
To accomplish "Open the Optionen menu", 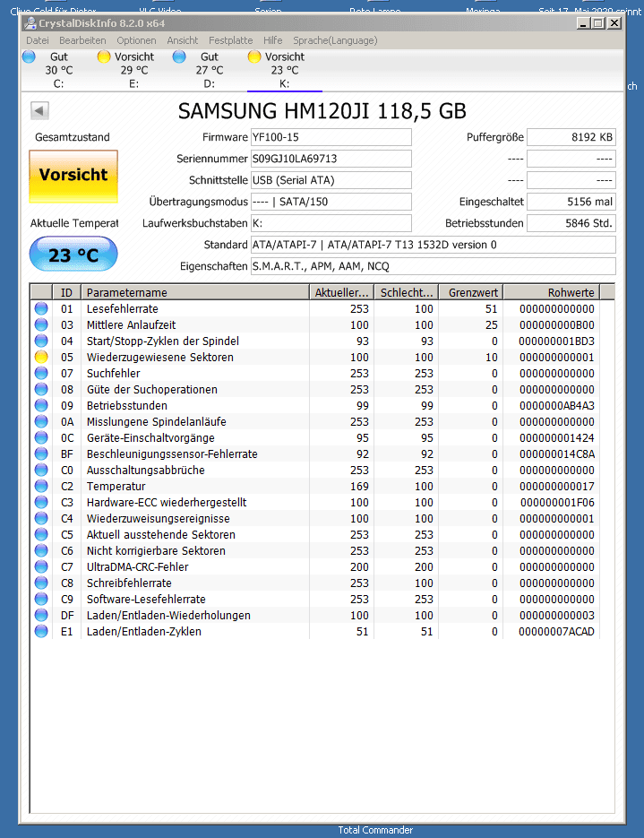I will point(136,40).
